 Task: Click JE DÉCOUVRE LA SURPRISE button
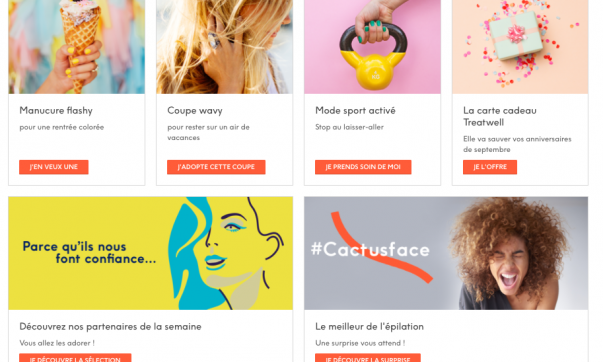point(368,358)
